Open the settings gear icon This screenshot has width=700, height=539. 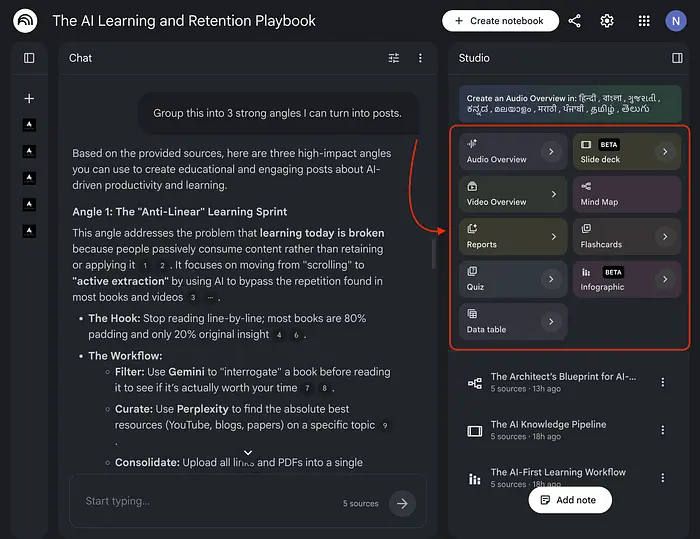(607, 21)
